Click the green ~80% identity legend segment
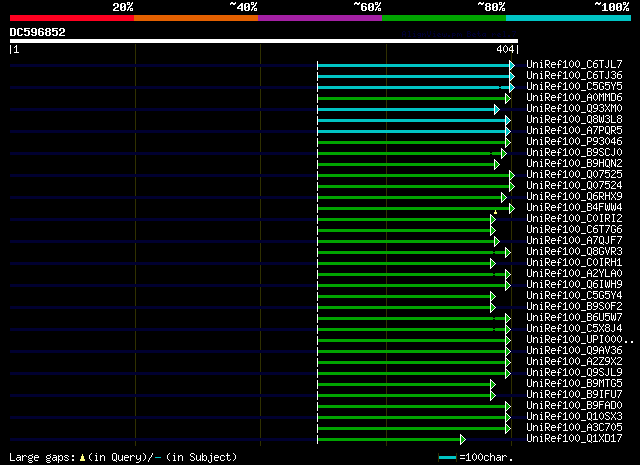 pyautogui.click(x=444, y=18)
